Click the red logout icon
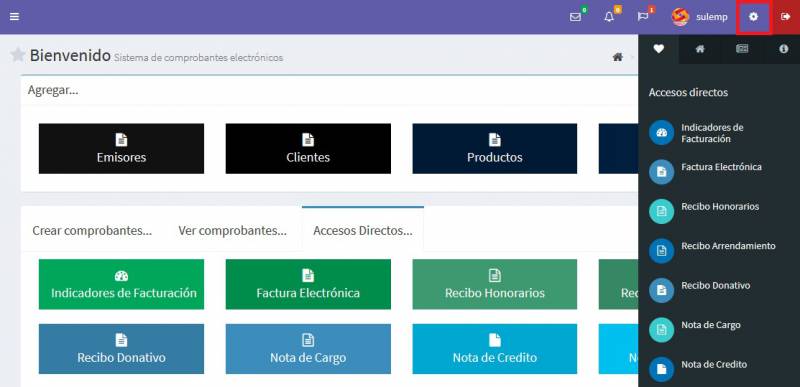 pos(785,17)
